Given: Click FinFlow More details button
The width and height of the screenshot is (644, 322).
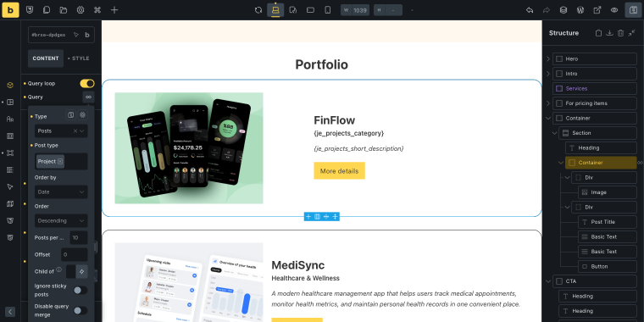Looking at the screenshot, I should point(339,171).
